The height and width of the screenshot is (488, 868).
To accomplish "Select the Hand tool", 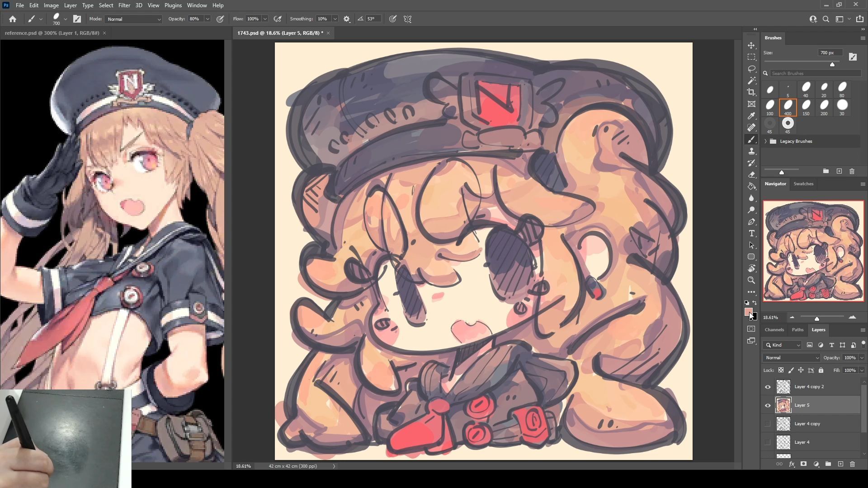I will point(751,268).
